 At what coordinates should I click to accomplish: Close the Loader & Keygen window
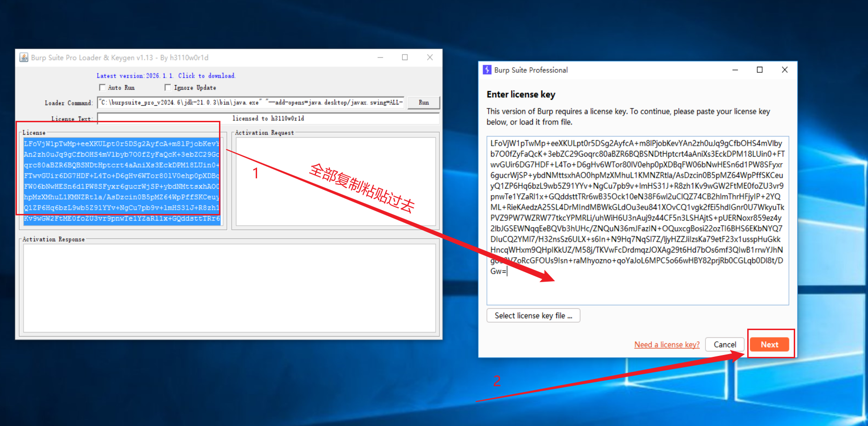click(430, 57)
